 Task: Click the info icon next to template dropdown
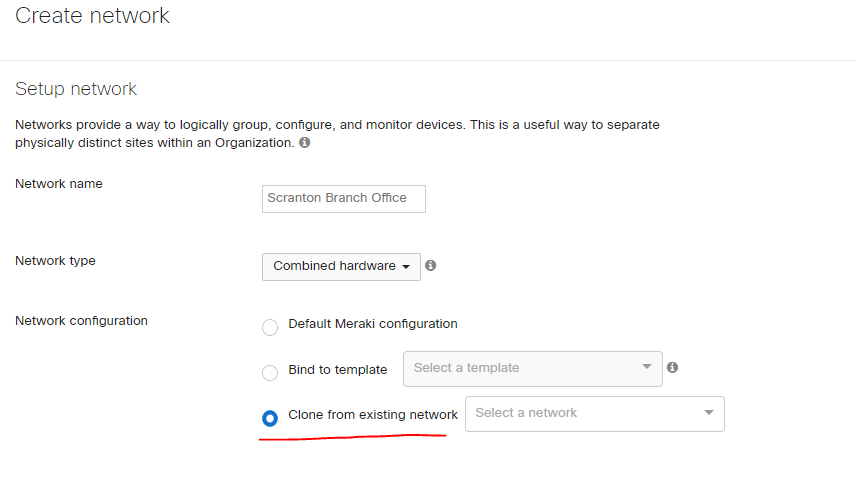[x=673, y=367]
